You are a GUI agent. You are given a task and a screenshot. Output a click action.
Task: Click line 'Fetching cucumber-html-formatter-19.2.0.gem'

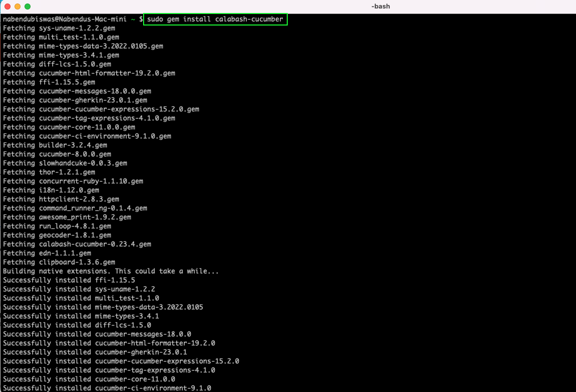click(x=89, y=73)
